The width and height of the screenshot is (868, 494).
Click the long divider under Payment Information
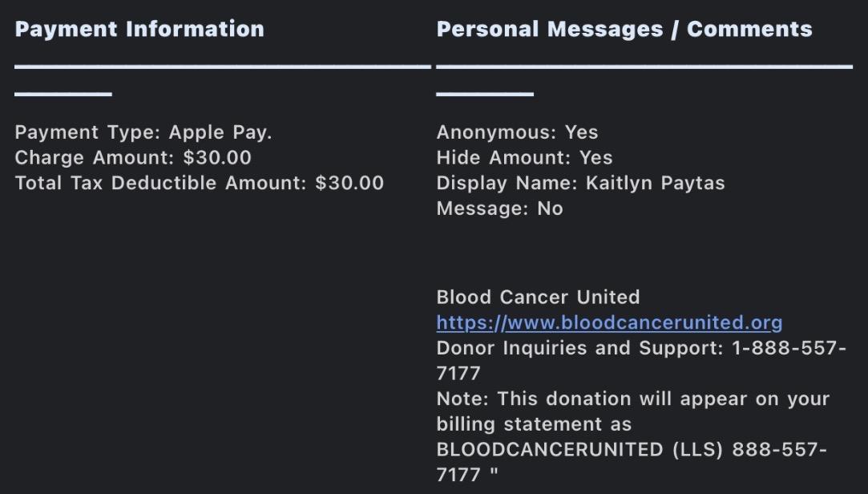(222, 67)
